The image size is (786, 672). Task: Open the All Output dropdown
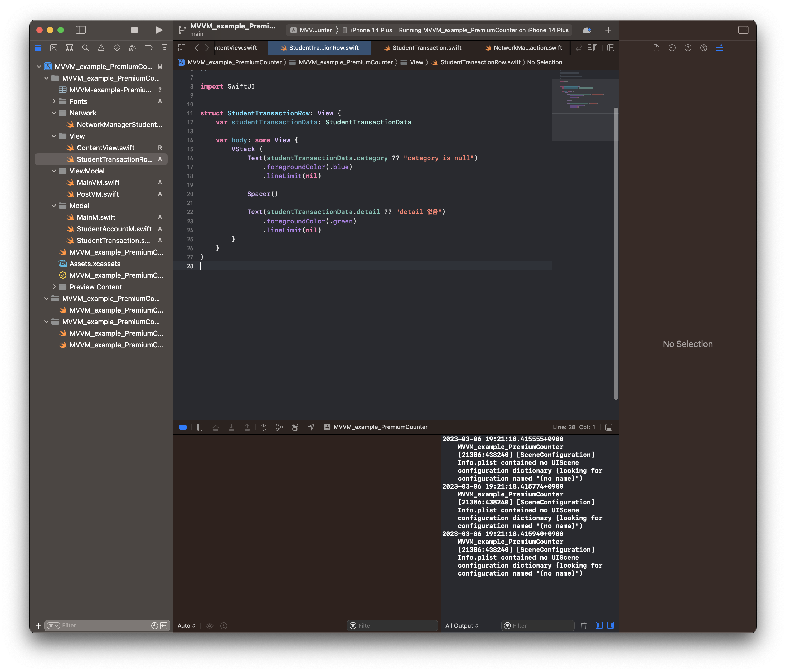coord(462,625)
